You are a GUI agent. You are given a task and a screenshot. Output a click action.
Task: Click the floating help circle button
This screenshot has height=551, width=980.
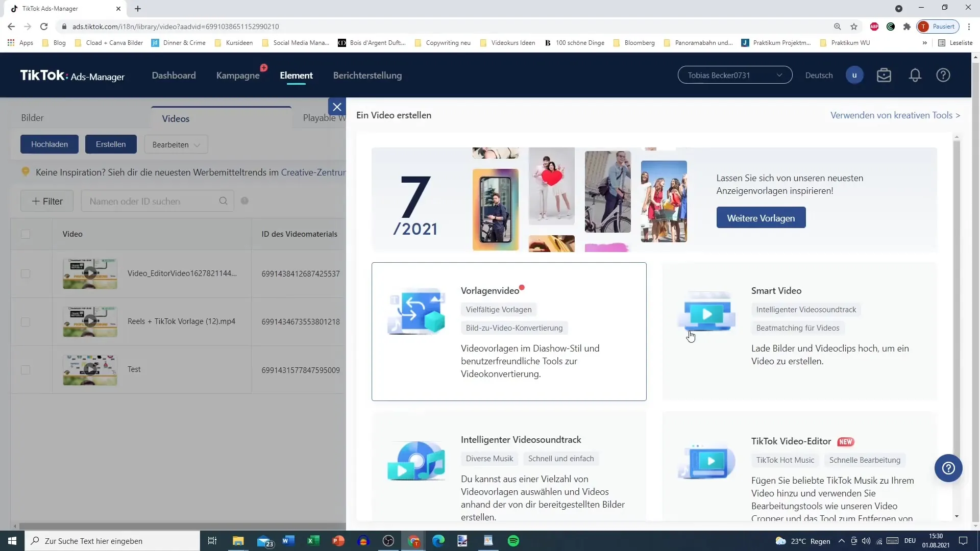948,468
